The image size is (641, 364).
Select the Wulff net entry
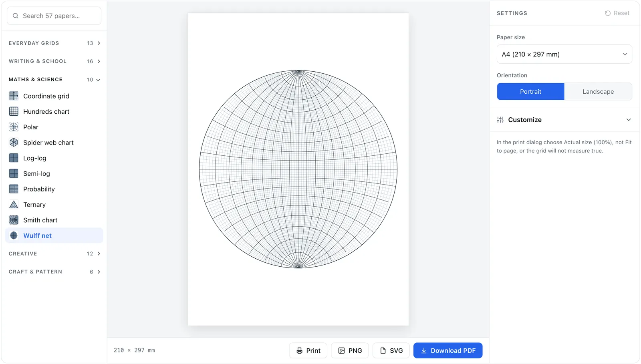(54, 235)
